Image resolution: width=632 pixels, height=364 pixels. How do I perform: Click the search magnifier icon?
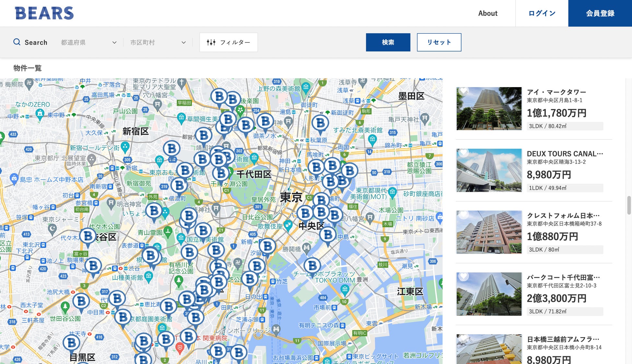pos(17,42)
